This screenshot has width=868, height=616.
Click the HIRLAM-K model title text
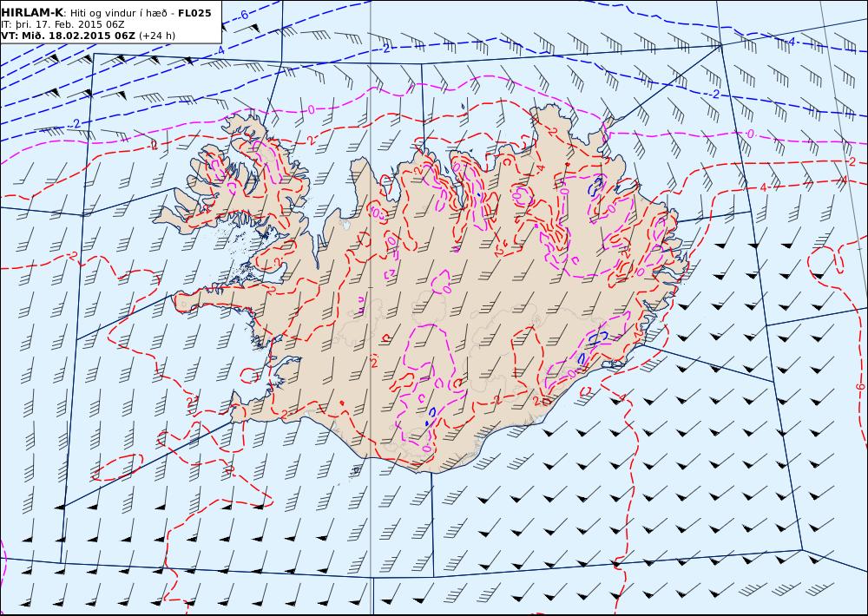pyautogui.click(x=31, y=13)
